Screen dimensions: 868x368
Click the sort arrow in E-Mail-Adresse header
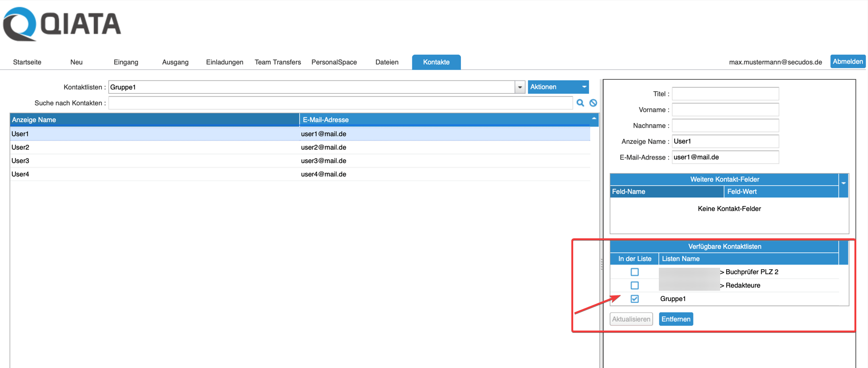click(594, 119)
